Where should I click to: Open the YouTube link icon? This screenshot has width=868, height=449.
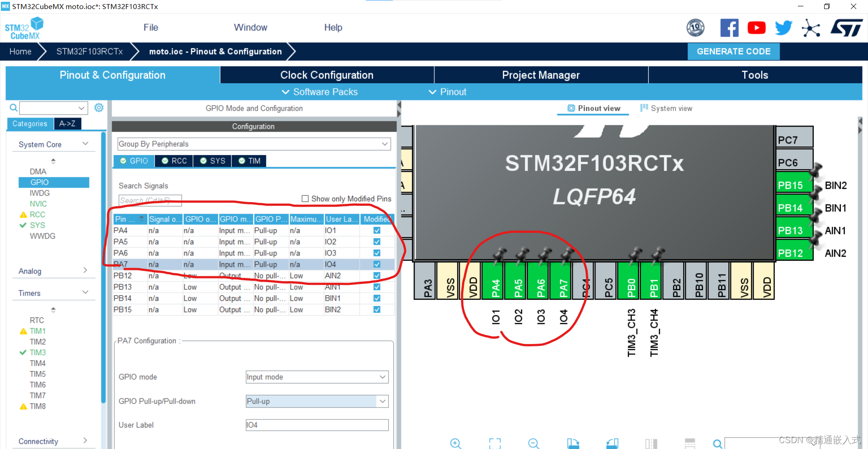click(x=756, y=28)
